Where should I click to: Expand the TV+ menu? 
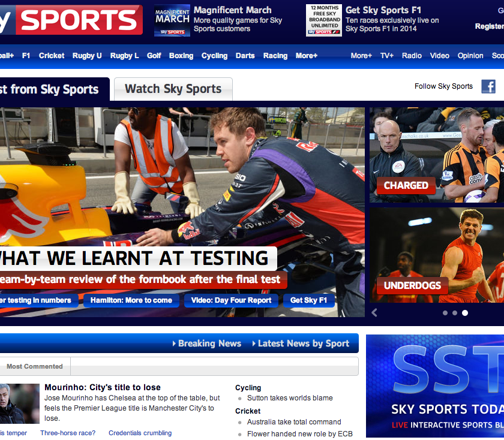pyautogui.click(x=387, y=56)
